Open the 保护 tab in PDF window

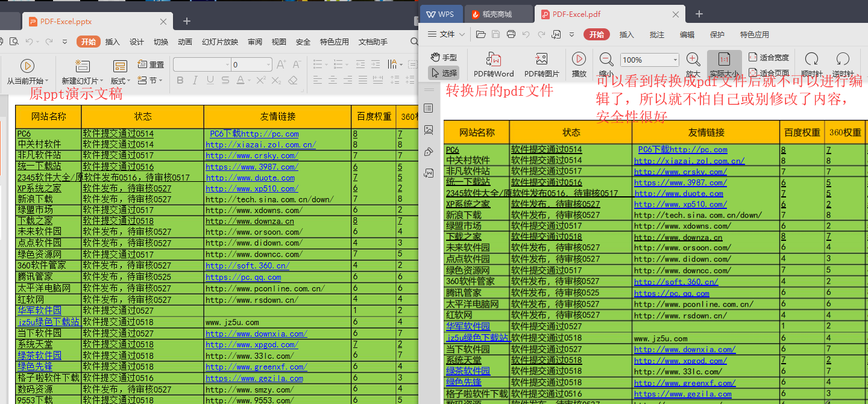pyautogui.click(x=717, y=34)
